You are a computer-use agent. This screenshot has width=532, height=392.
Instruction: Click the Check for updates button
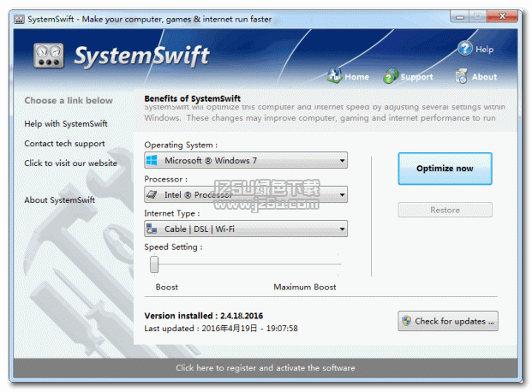pos(448,321)
